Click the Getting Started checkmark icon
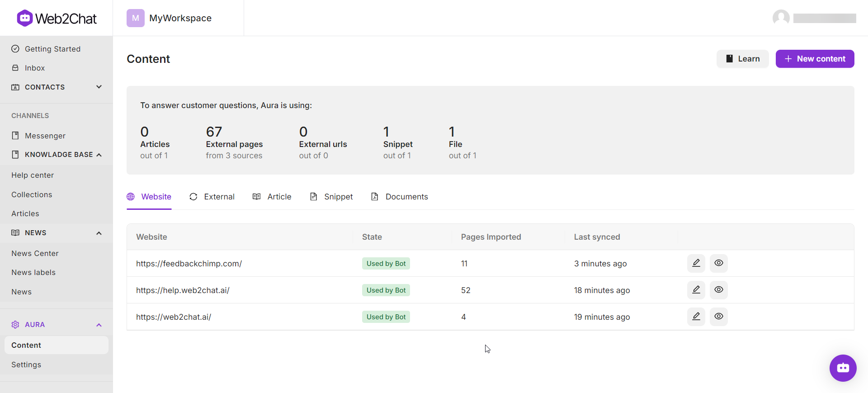 click(x=15, y=49)
